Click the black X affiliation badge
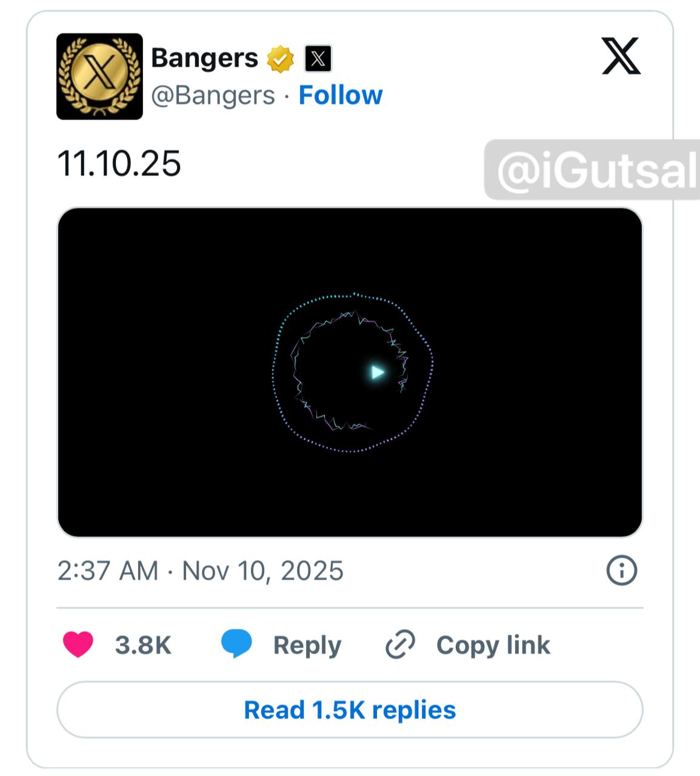The height and width of the screenshot is (776, 700). click(x=318, y=59)
